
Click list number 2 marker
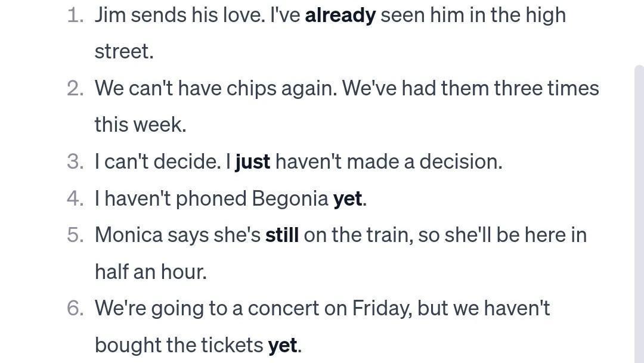click(x=75, y=88)
